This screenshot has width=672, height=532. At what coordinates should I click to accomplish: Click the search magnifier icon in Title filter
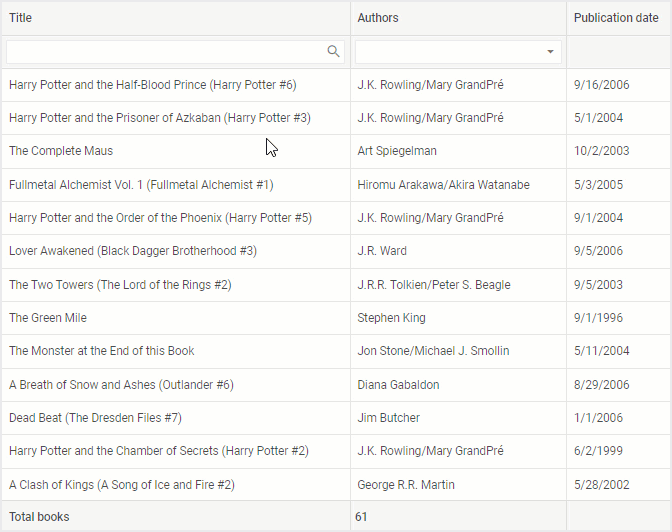pyautogui.click(x=333, y=51)
